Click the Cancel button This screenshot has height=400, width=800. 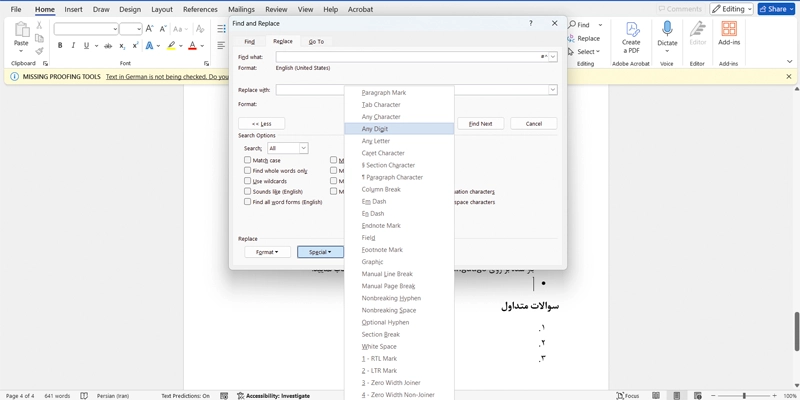coord(534,123)
